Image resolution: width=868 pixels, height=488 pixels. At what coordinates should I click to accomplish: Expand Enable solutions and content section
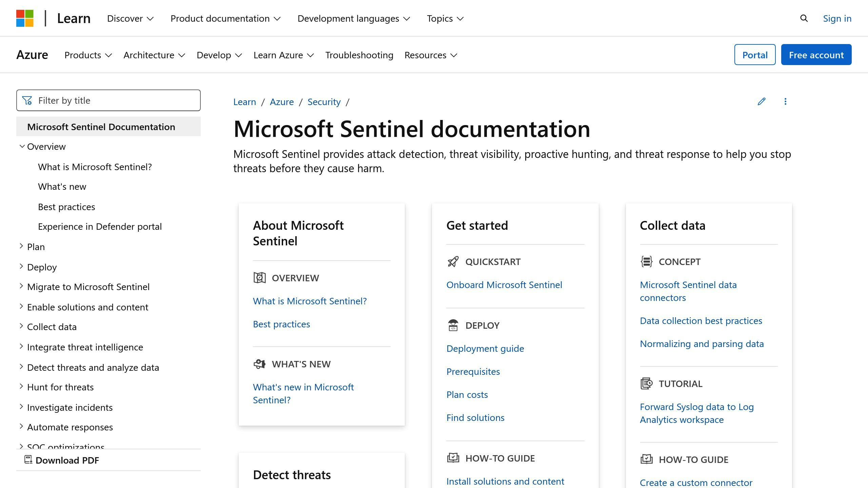click(21, 306)
